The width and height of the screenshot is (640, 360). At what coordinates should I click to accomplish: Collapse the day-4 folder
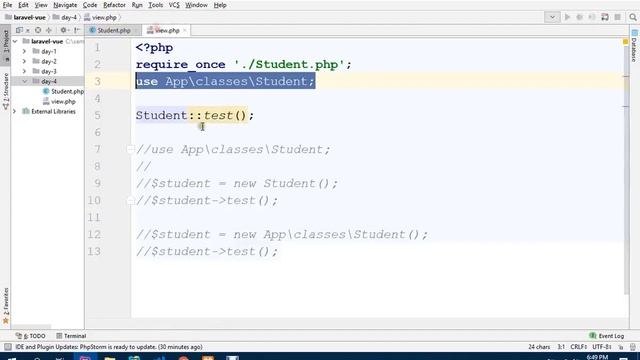(24, 81)
